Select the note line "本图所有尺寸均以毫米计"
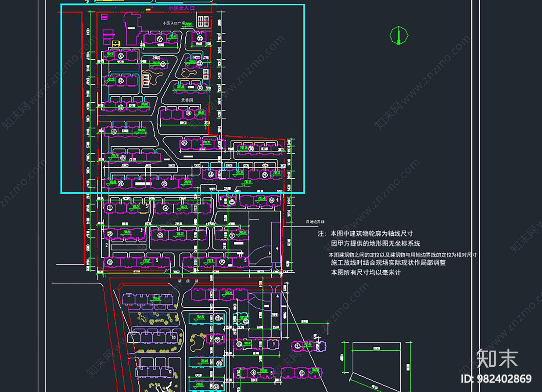 [x=366, y=272]
